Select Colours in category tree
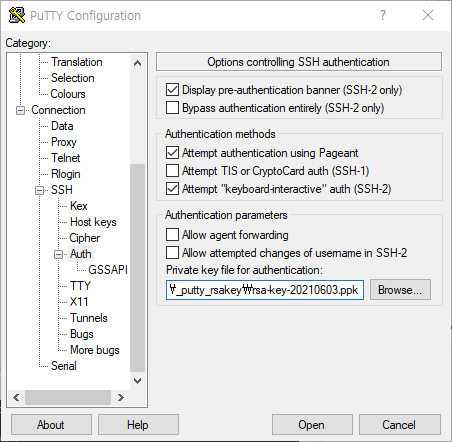Screen dimensions: 452x442 [x=68, y=94]
